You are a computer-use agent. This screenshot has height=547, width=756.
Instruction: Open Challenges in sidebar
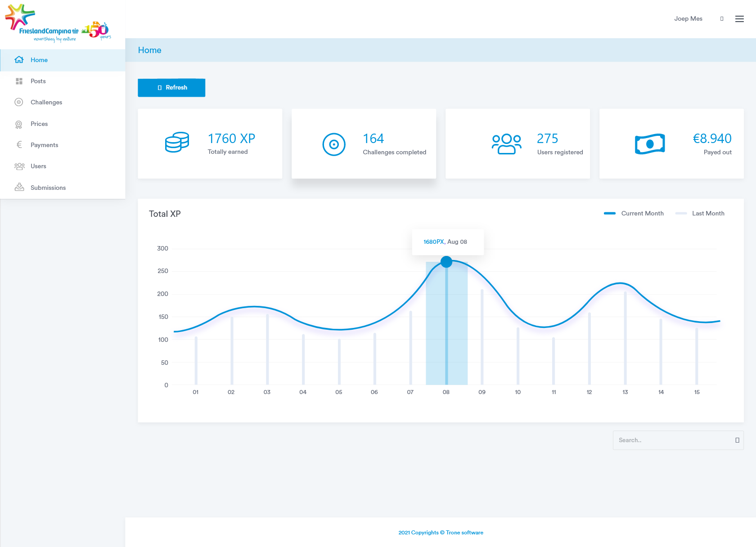pos(46,103)
